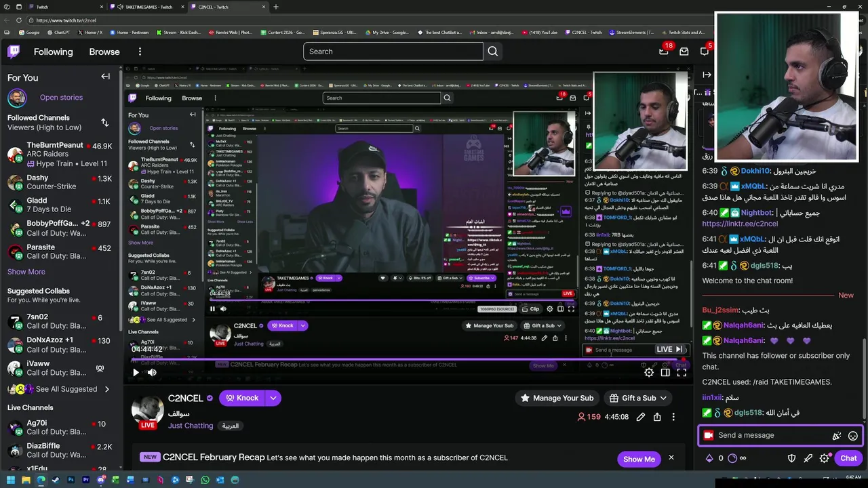Viewport: 868px width, 488px height.
Task: Open the shield safety icon below chat
Action: point(791,458)
